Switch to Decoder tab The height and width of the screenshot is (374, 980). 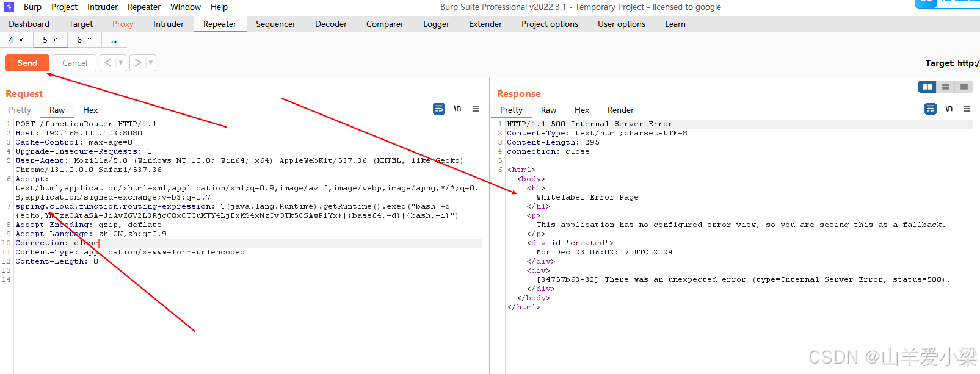coord(331,24)
